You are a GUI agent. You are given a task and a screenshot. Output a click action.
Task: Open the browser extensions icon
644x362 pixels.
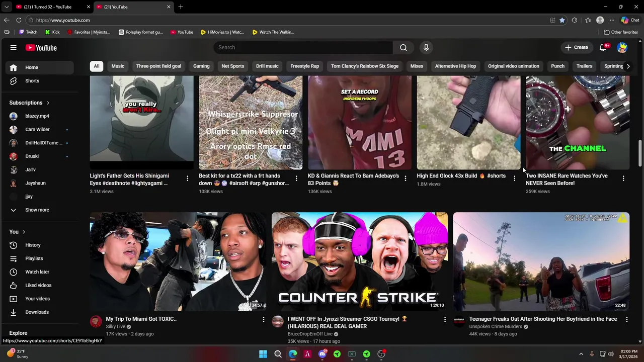[x=575, y=20]
